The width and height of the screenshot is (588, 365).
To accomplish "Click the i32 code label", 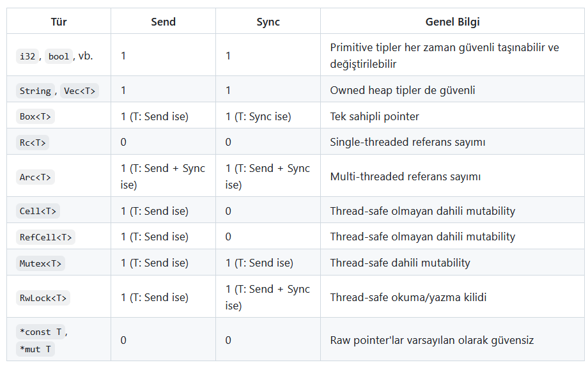I will point(27,56).
